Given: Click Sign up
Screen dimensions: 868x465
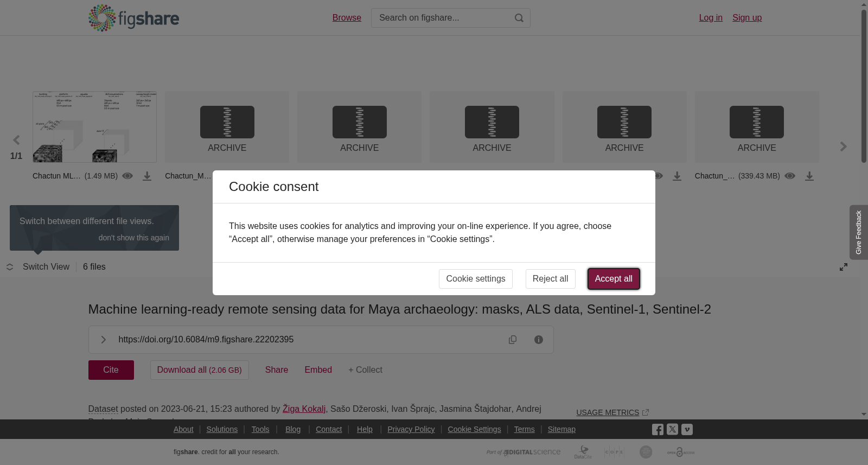Looking at the screenshot, I should (747, 18).
